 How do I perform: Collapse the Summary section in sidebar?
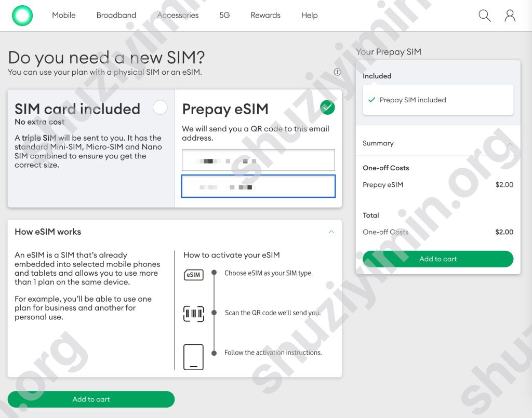(510, 144)
